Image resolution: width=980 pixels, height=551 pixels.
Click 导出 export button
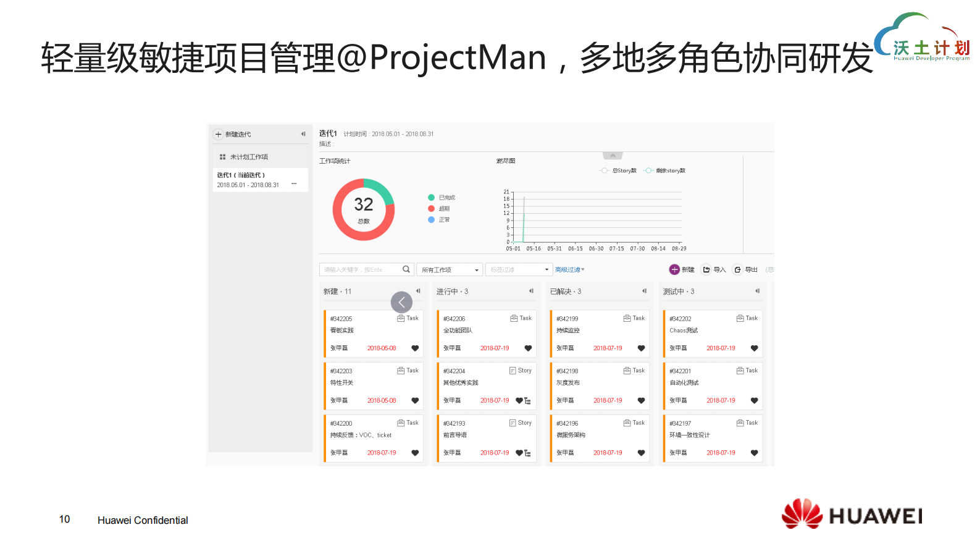tap(745, 269)
